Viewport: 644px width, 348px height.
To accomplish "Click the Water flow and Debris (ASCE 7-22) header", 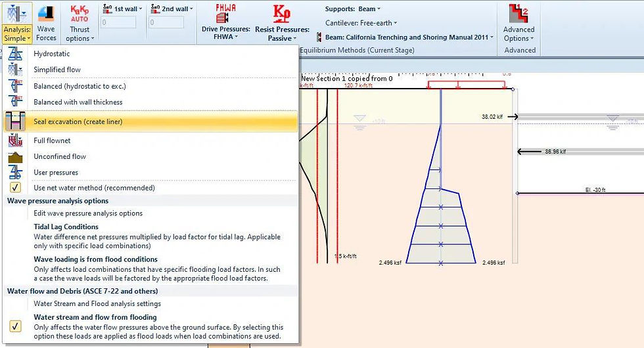I will click(x=83, y=291).
